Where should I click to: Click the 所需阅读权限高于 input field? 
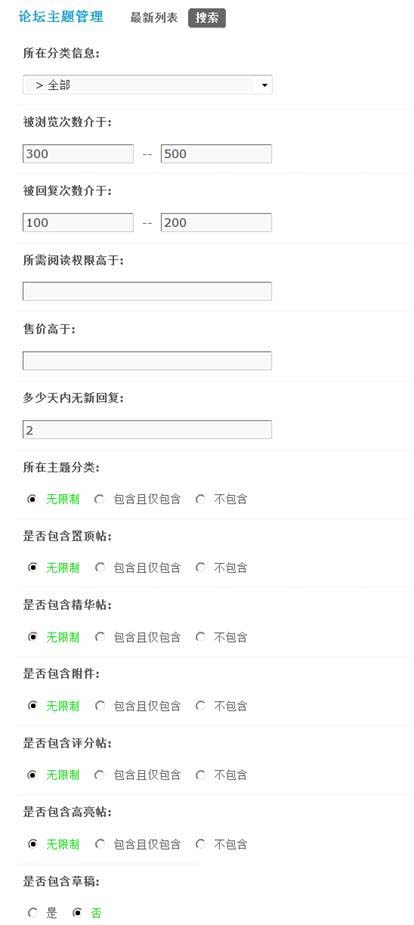147,291
